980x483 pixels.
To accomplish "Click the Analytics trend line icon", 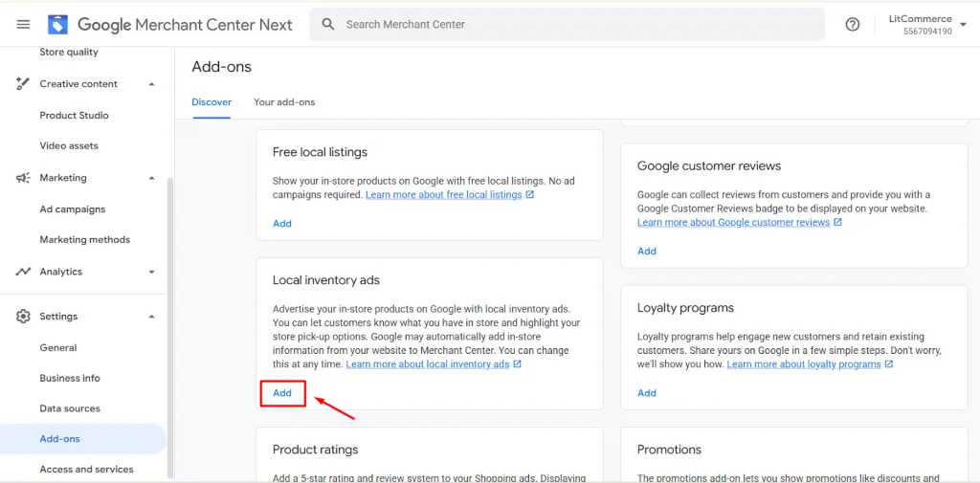I will (x=23, y=272).
